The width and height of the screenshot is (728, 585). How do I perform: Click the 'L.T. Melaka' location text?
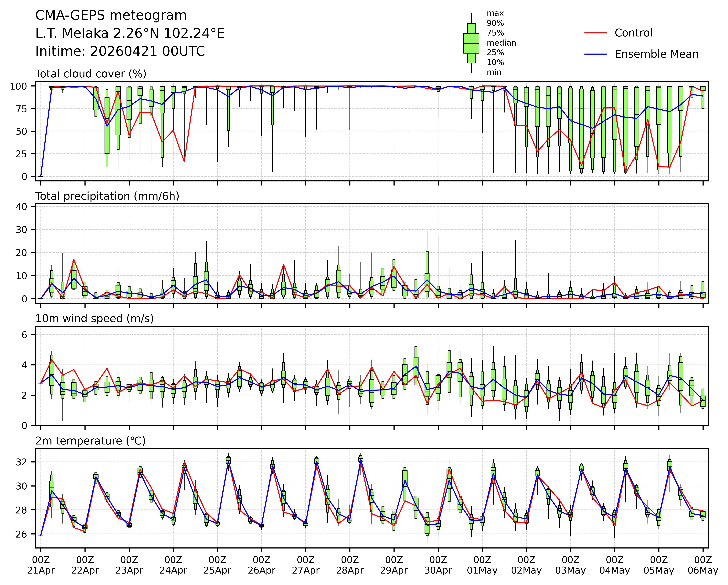tap(72, 33)
